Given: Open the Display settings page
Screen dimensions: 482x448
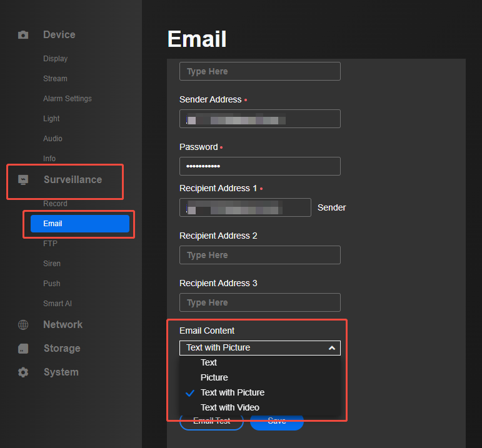Looking at the screenshot, I should pyautogui.click(x=56, y=59).
